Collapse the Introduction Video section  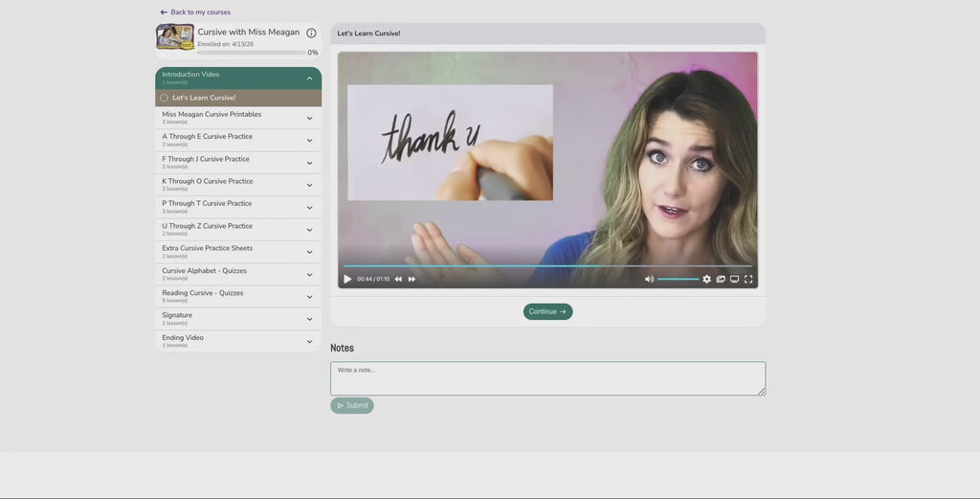pyautogui.click(x=309, y=78)
